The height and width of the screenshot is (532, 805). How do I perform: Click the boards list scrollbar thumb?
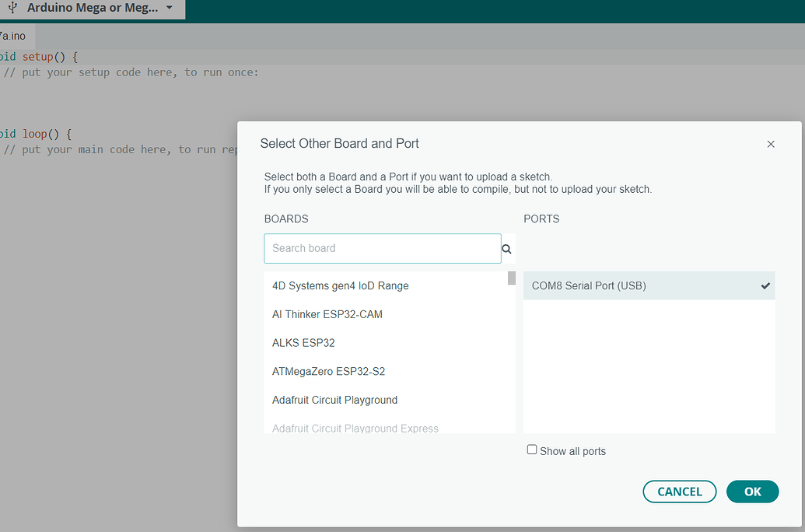(511, 278)
